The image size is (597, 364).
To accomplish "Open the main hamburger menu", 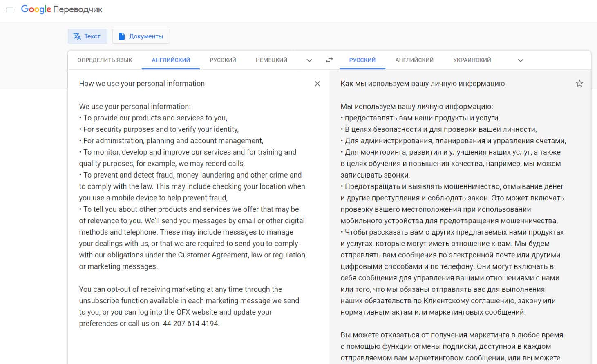I will [10, 9].
